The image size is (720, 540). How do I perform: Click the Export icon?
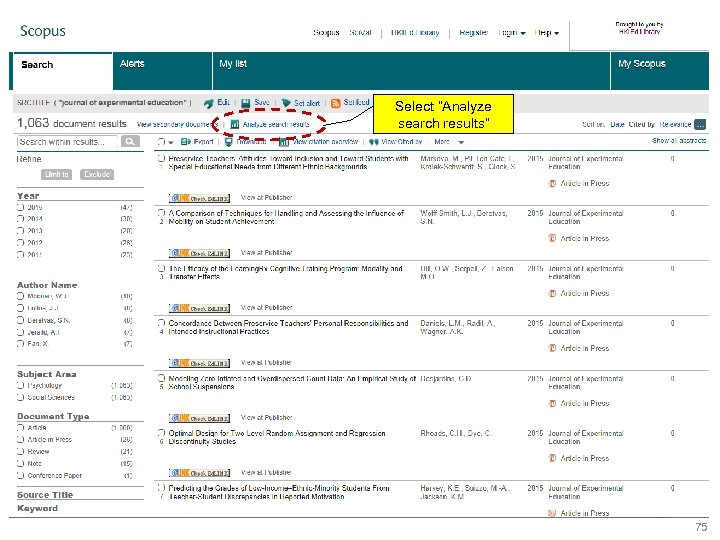[x=186, y=142]
